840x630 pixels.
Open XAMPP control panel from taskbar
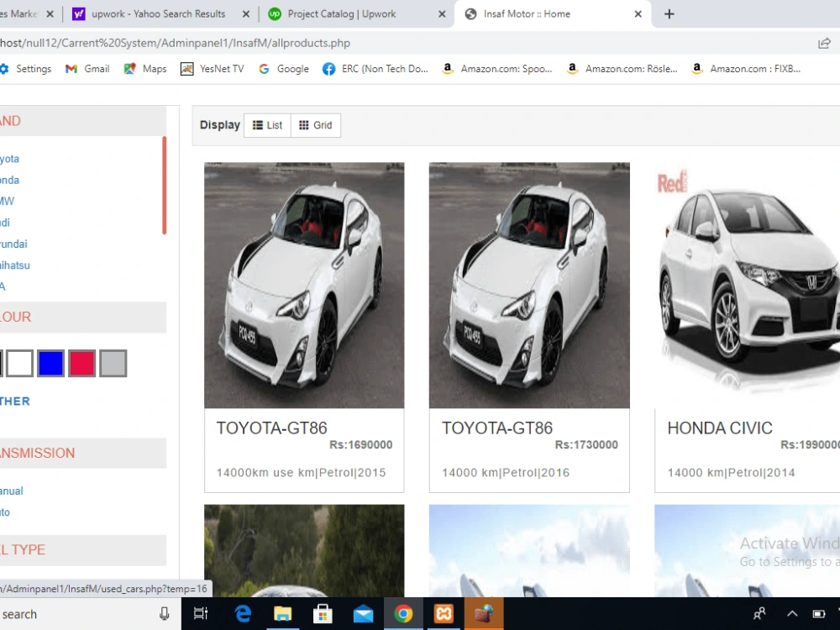click(444, 614)
